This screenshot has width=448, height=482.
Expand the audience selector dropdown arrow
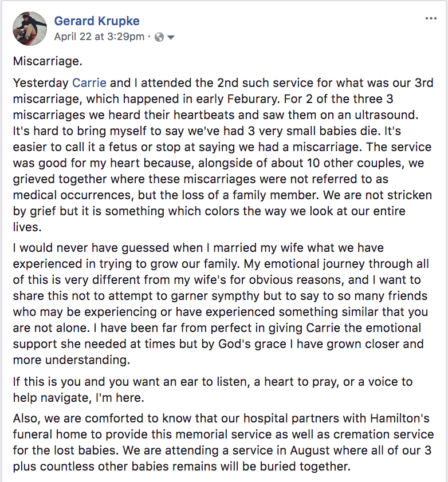(171, 38)
